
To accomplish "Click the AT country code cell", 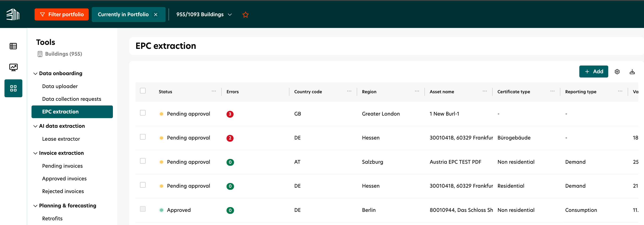I will tap(297, 162).
